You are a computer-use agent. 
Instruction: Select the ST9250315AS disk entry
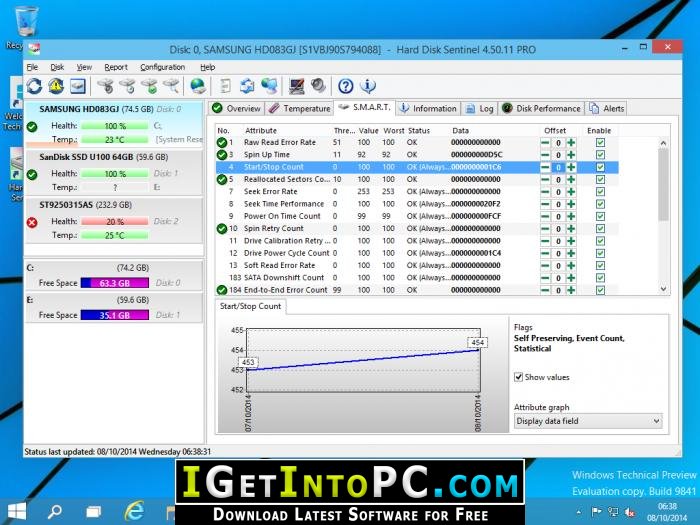coord(114,221)
